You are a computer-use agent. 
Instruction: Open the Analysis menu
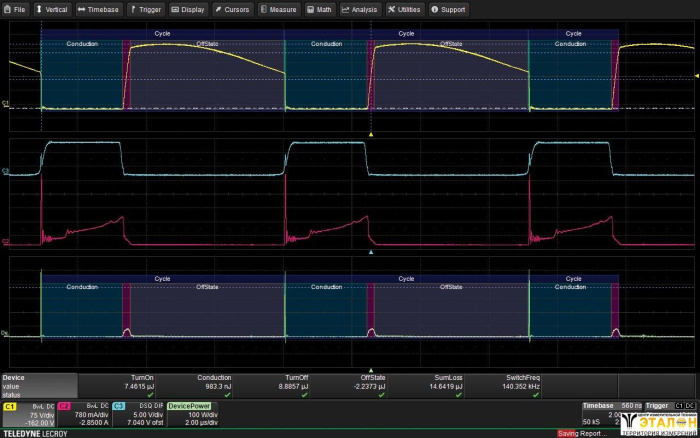point(360,9)
